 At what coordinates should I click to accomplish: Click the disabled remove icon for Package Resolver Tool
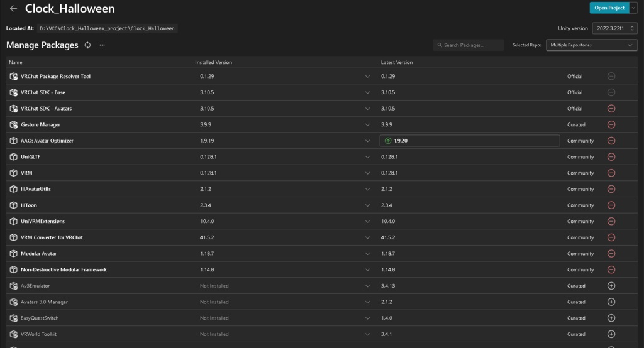tap(611, 77)
